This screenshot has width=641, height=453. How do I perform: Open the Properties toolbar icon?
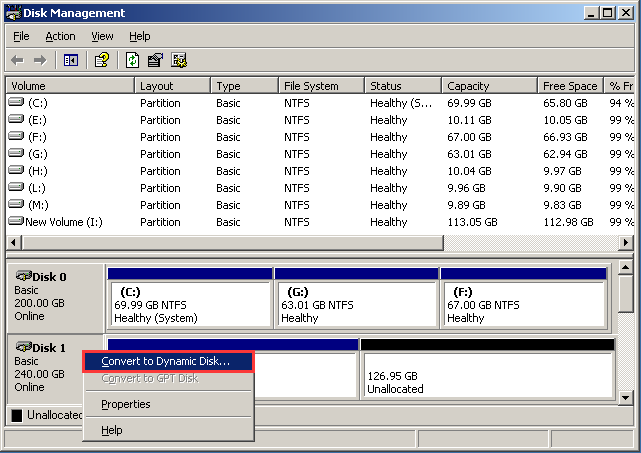point(155,61)
